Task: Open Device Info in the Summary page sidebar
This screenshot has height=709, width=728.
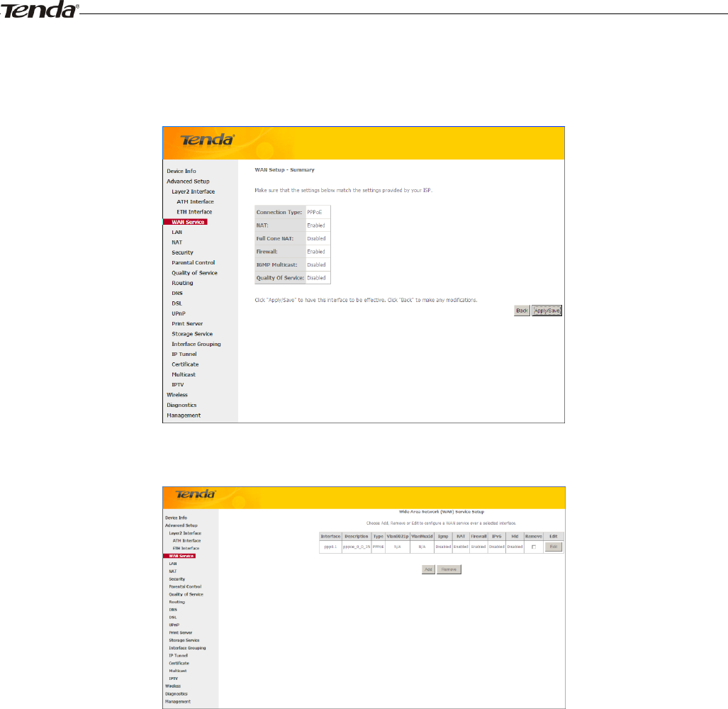Action: [x=181, y=171]
